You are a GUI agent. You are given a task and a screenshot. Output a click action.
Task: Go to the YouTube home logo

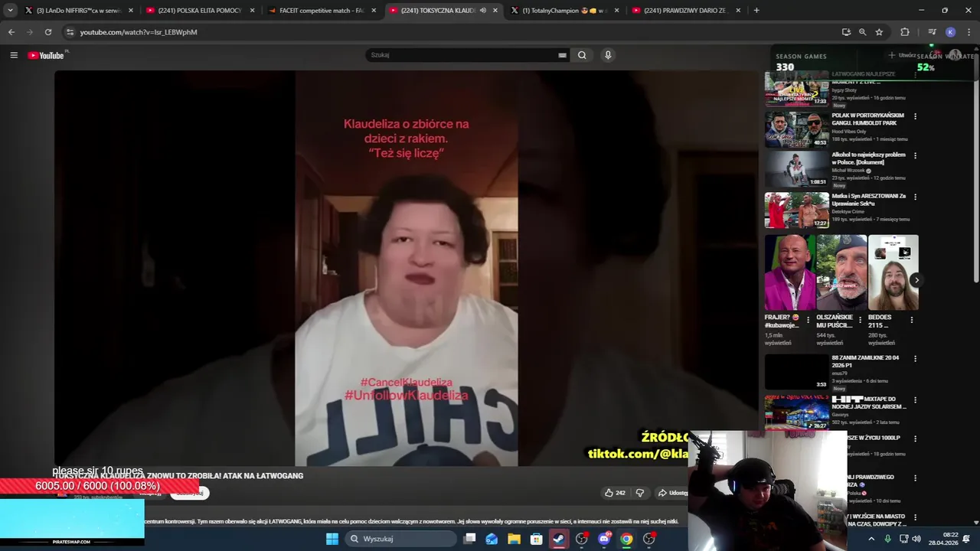click(x=46, y=55)
